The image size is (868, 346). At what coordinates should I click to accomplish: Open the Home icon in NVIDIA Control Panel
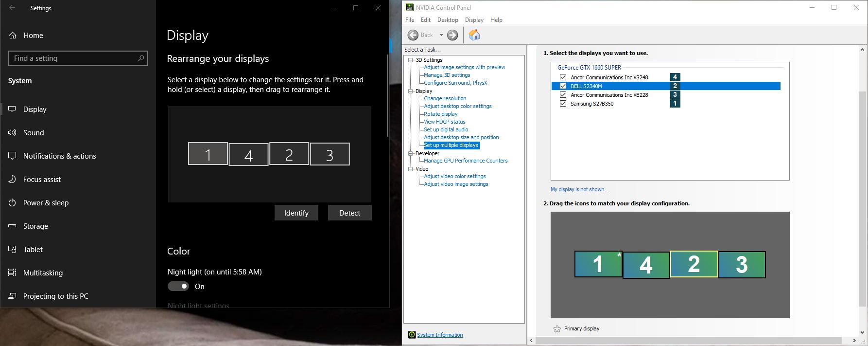[474, 35]
